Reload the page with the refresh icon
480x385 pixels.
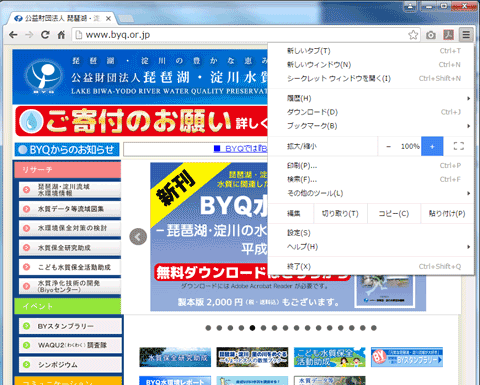point(45,35)
